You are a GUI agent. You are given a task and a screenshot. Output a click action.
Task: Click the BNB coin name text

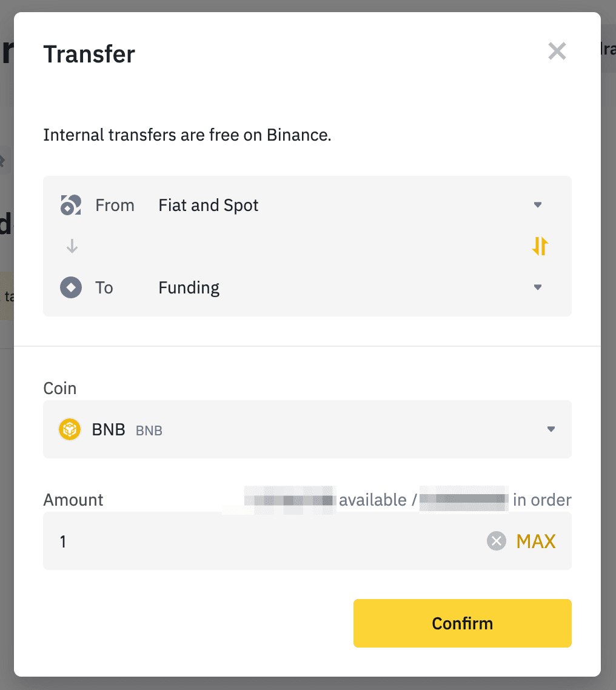click(109, 430)
